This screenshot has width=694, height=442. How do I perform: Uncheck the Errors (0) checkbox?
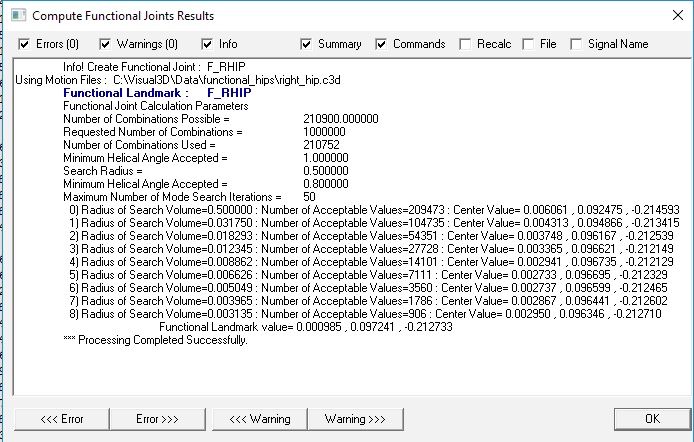point(24,44)
